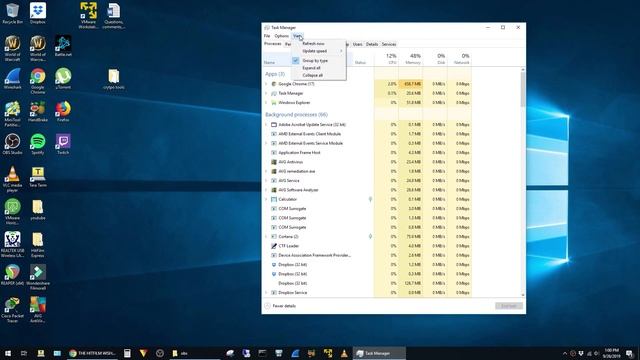Launch Battle.net from the desktop
This screenshot has height=360, width=640.
point(63,46)
